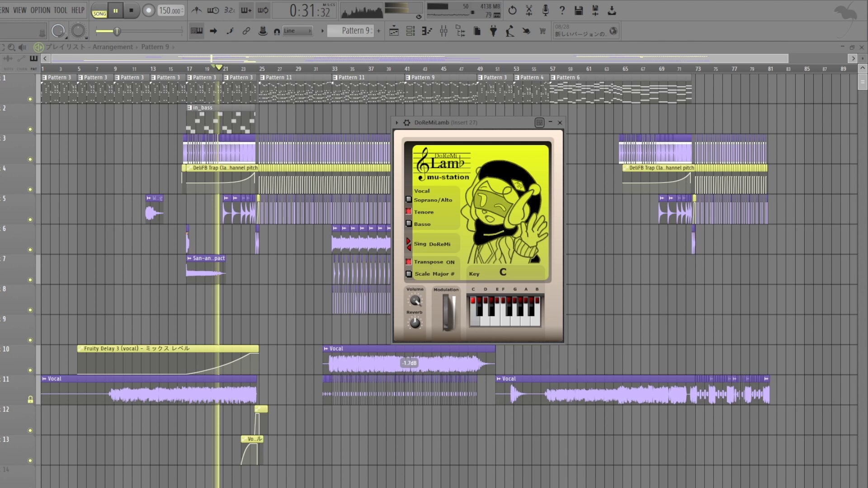Adjust the DoReMiLamb Volume knob
Screen dimensions: 868x488
[415, 300]
